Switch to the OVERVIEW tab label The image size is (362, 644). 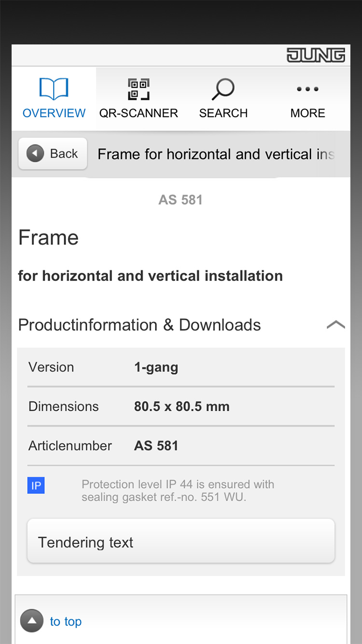click(x=54, y=113)
